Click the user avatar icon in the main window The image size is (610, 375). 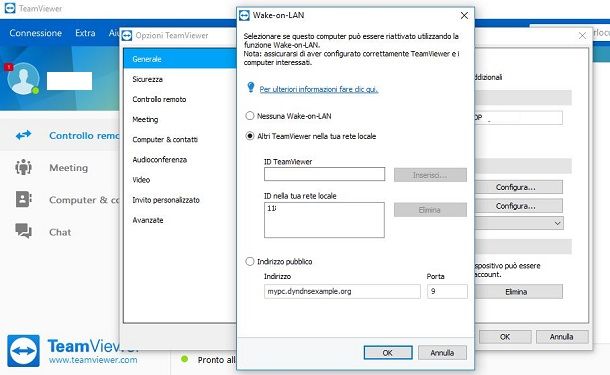23,79
